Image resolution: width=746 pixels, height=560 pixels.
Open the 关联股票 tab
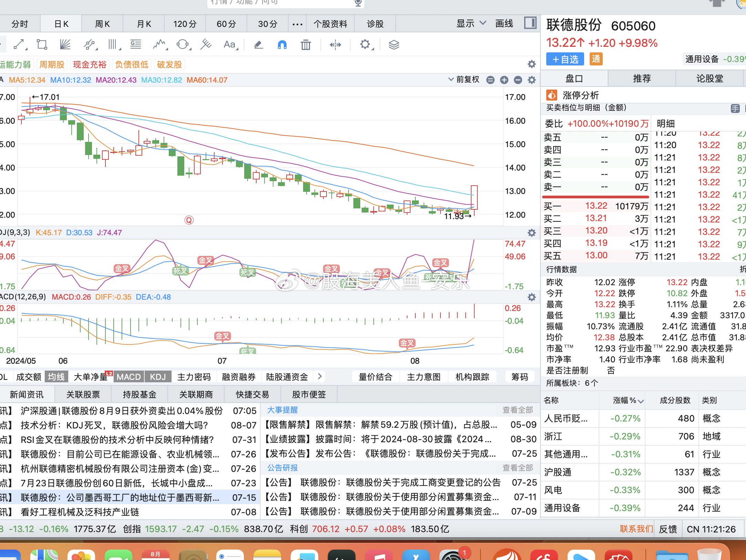83,394
